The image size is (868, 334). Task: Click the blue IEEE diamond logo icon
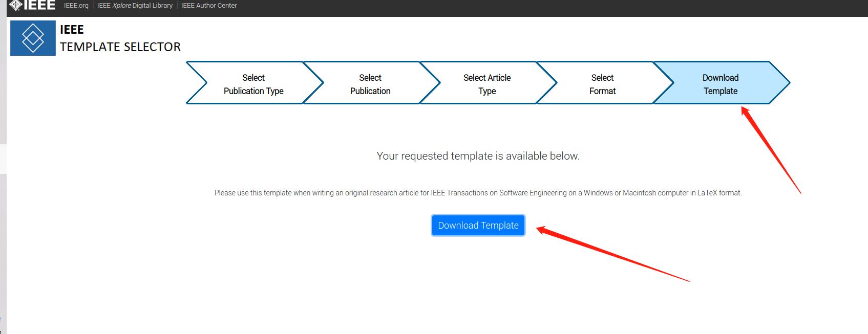coord(33,38)
